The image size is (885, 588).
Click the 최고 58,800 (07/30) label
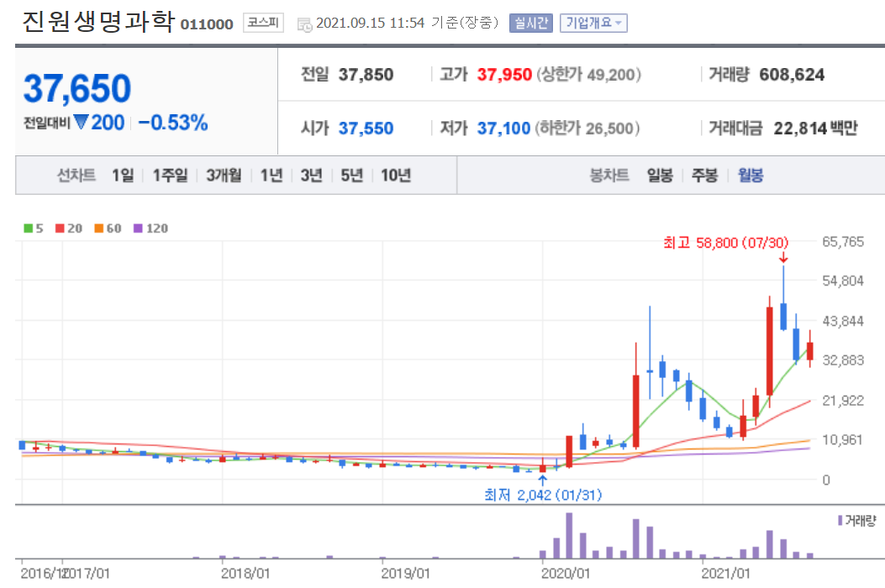pyautogui.click(x=725, y=244)
